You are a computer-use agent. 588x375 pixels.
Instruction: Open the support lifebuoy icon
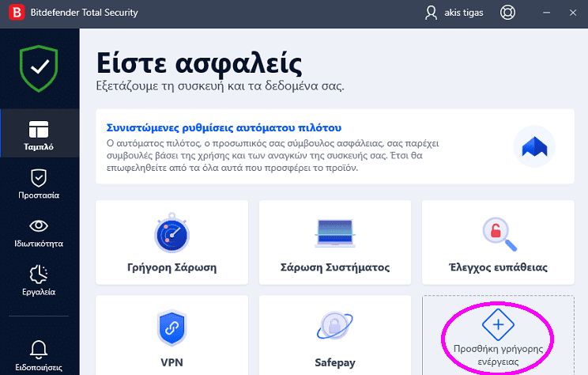[507, 13]
